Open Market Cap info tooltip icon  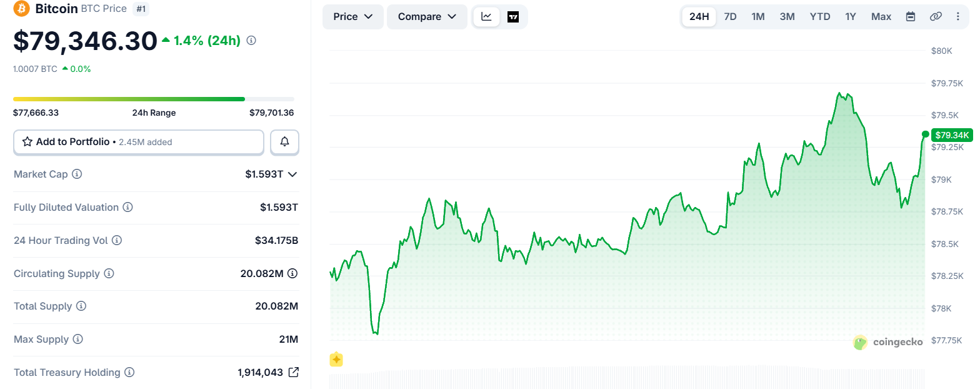coord(77,174)
